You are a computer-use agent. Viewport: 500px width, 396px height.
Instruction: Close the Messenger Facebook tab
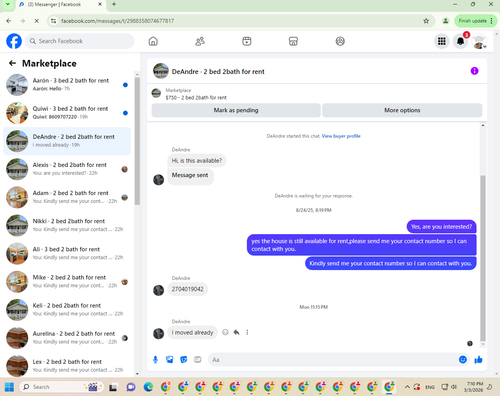click(x=100, y=4)
